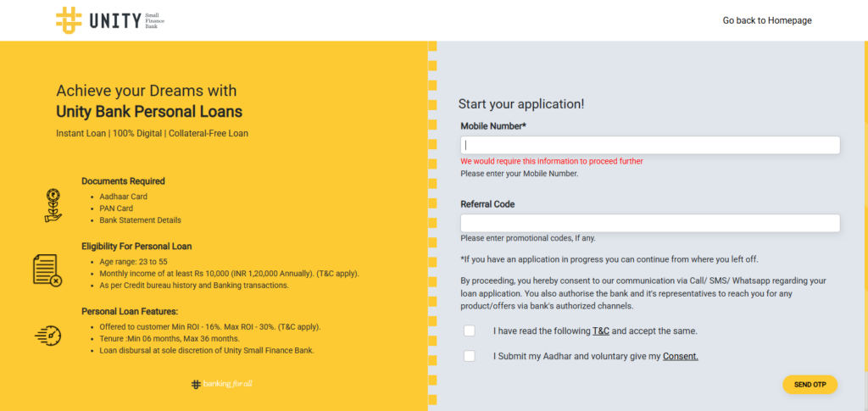
Task: Click the Mobile Number required error message
Action: pos(552,161)
